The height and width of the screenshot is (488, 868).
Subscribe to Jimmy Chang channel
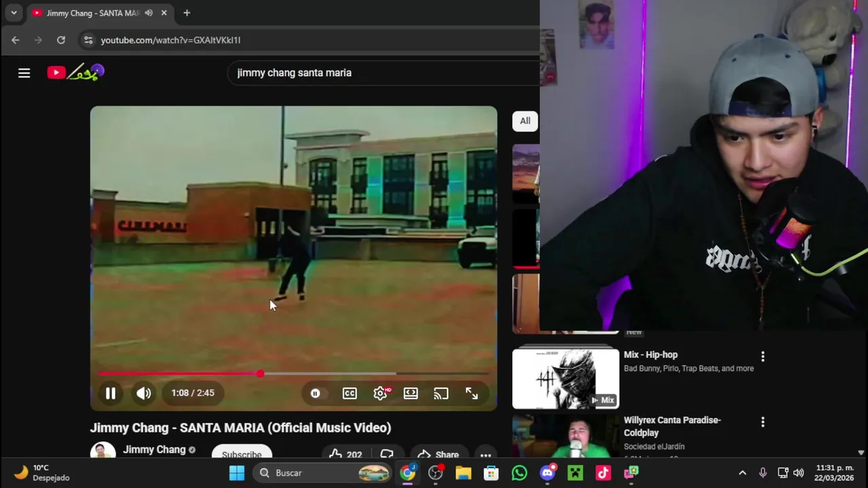pyautogui.click(x=241, y=453)
